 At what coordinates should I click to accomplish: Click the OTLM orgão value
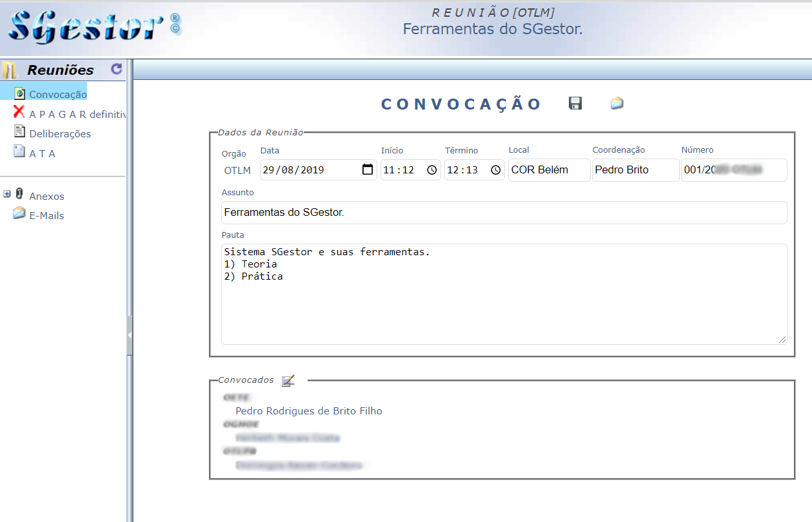click(237, 171)
